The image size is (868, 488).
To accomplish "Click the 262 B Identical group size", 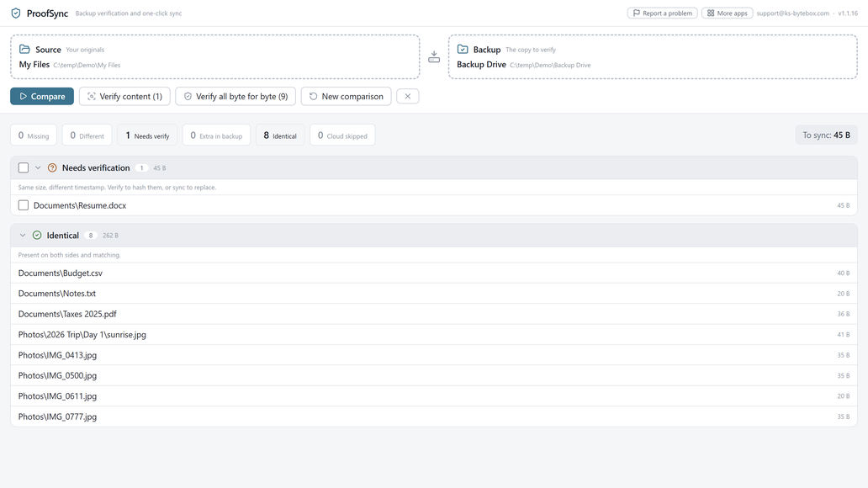I will pos(110,236).
